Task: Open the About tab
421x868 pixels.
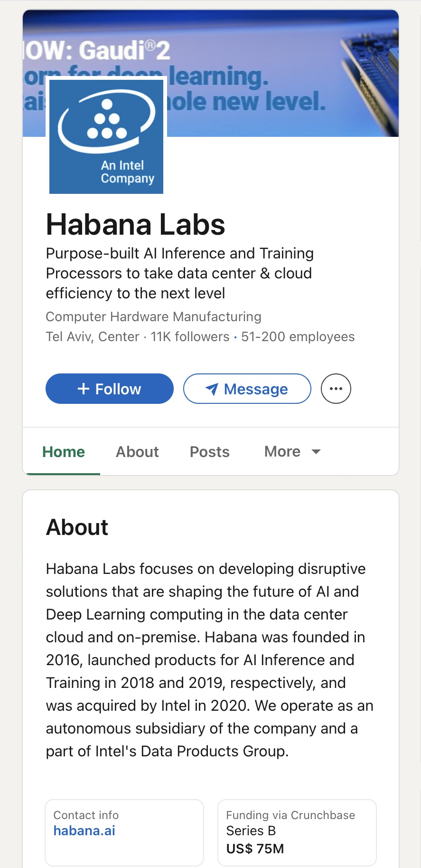Action: 137,451
